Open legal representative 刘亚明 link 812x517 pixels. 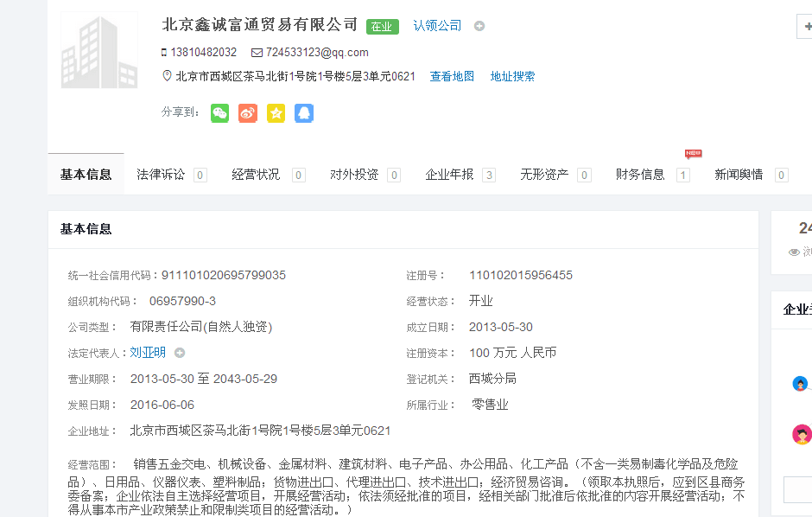pyautogui.click(x=148, y=353)
